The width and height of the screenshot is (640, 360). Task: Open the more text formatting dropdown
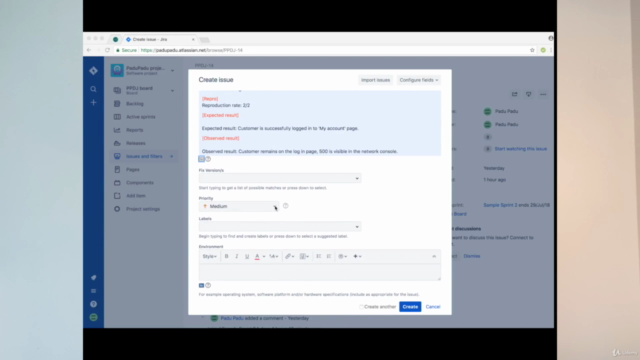(x=274, y=256)
